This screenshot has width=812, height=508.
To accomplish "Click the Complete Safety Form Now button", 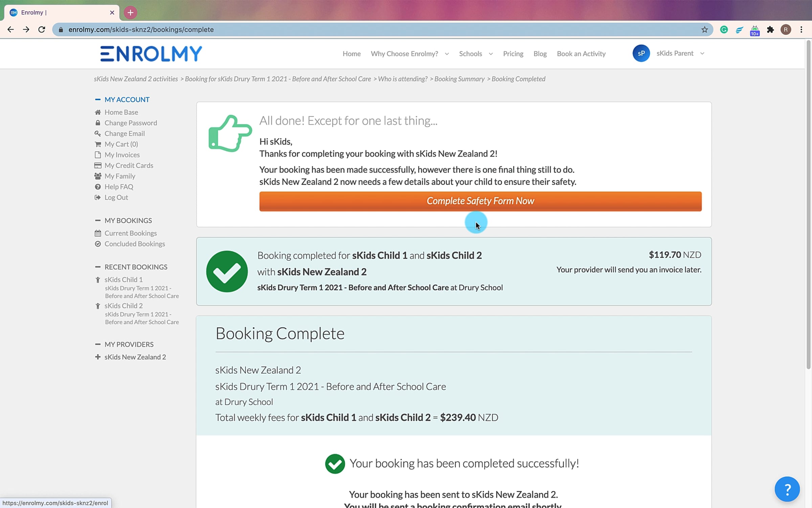I will point(480,201).
